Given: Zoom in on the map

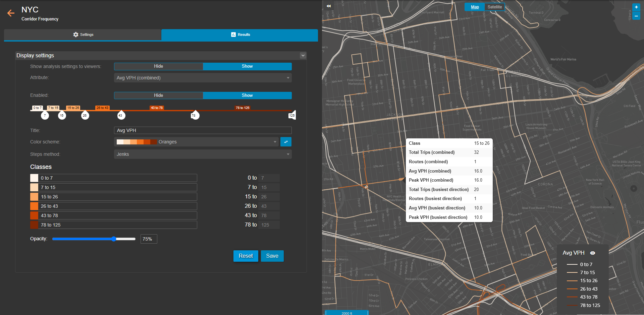Looking at the screenshot, I should [x=636, y=7].
